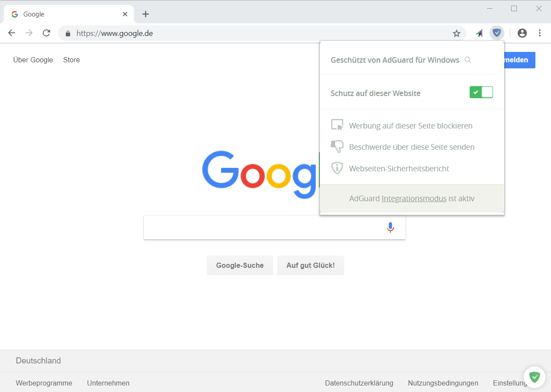View site info via the lock icon
Viewport: 551px width, 392px height.
coord(68,33)
